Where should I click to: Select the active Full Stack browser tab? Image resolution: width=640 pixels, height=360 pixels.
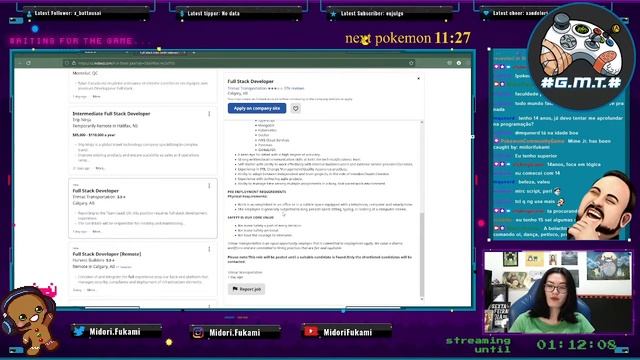(x=161, y=53)
